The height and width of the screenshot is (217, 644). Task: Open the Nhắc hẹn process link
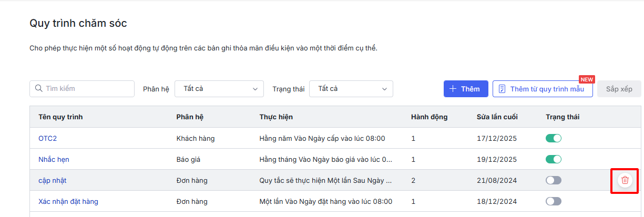(x=54, y=159)
